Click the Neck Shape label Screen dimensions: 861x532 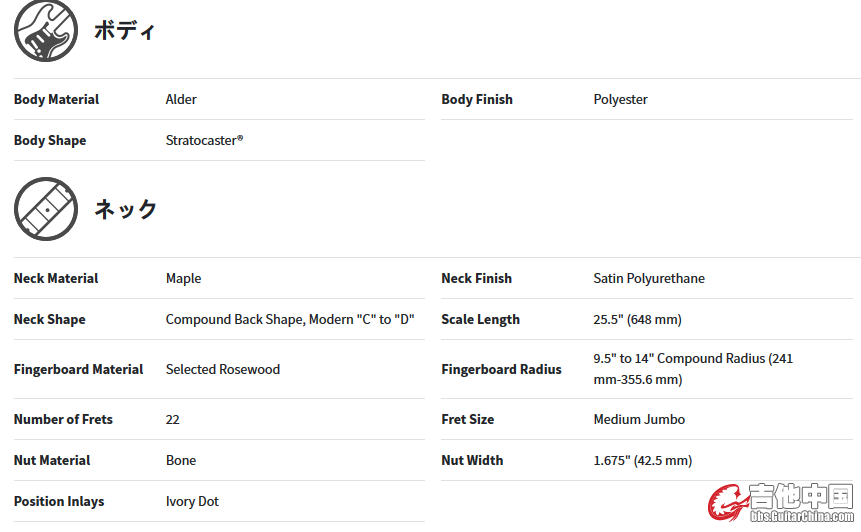coord(49,319)
